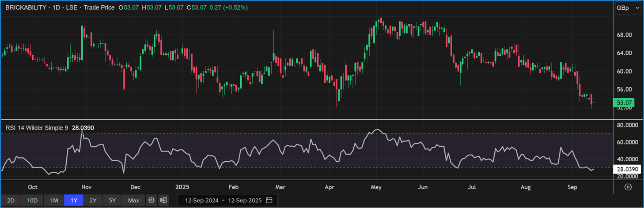
Task: Open the RSI 14 Wilder indicator label
Action: (x=36, y=128)
